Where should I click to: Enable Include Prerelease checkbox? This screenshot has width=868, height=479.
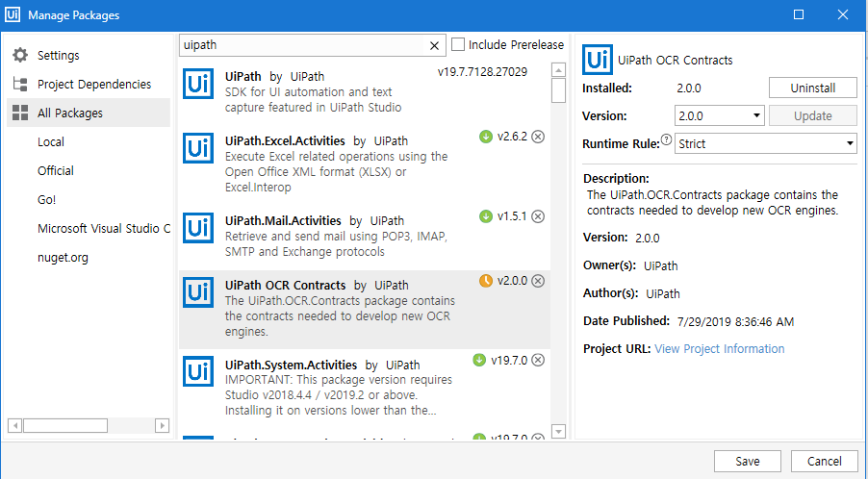[x=458, y=45]
